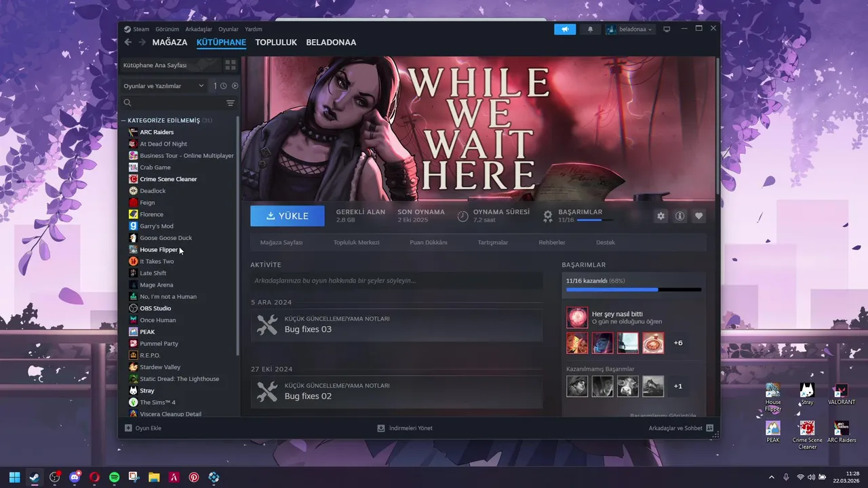
Task: Open the Yardım menu
Action: click(x=253, y=29)
